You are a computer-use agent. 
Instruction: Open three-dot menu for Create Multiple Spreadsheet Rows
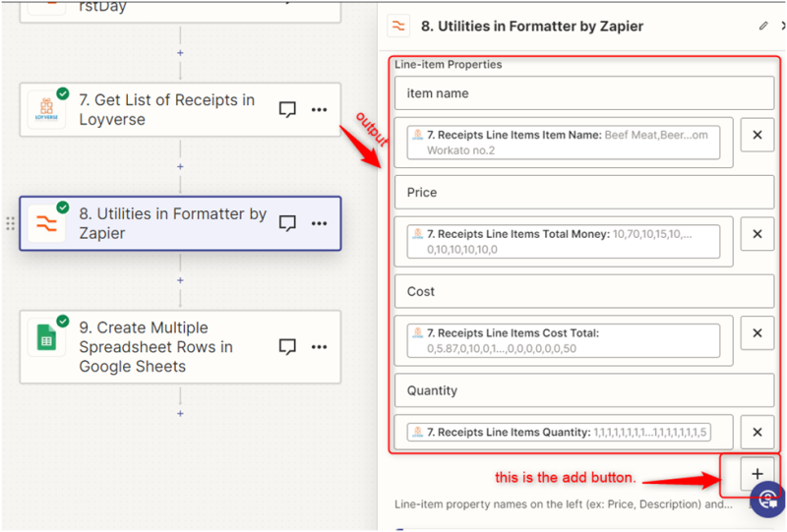click(x=319, y=346)
